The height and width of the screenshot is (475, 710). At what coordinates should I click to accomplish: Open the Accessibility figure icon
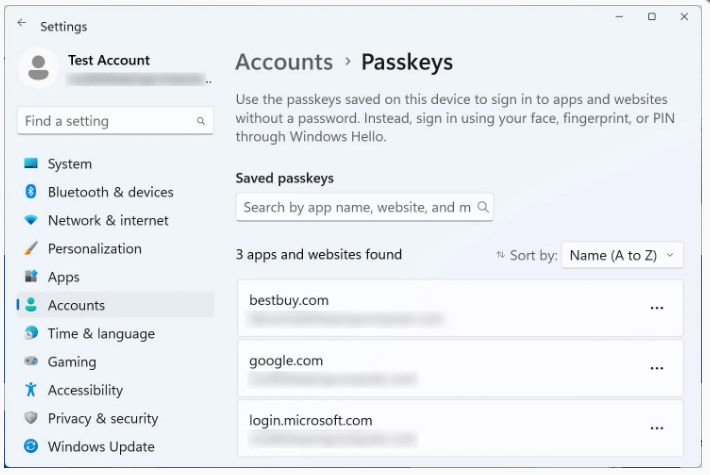coord(31,389)
